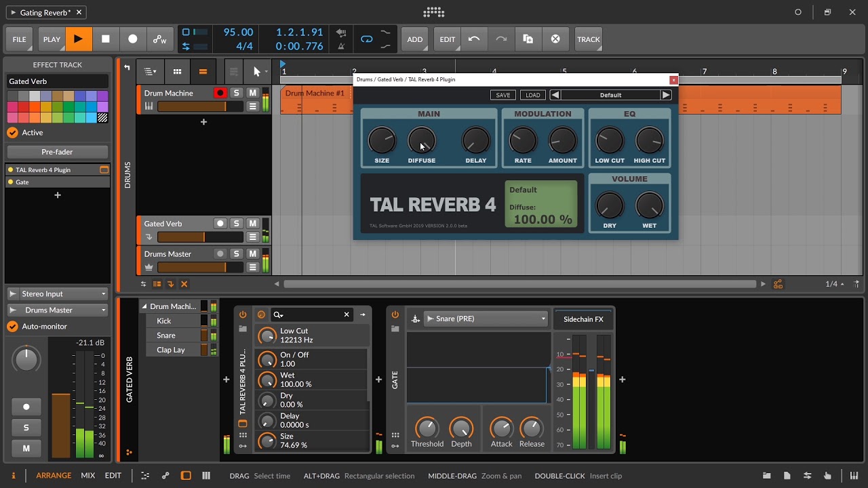Mute the Drum Machine track
Screen dimensions: 868x488
click(252, 93)
